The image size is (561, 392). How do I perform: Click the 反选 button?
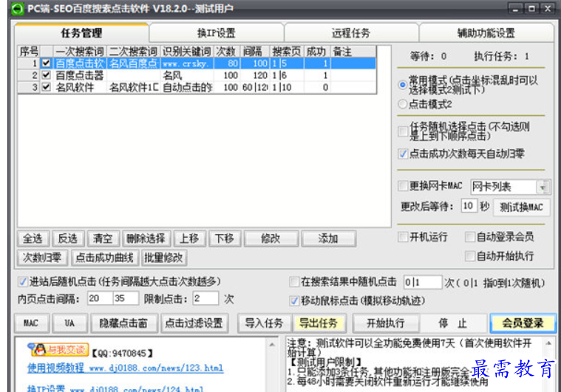click(67, 238)
